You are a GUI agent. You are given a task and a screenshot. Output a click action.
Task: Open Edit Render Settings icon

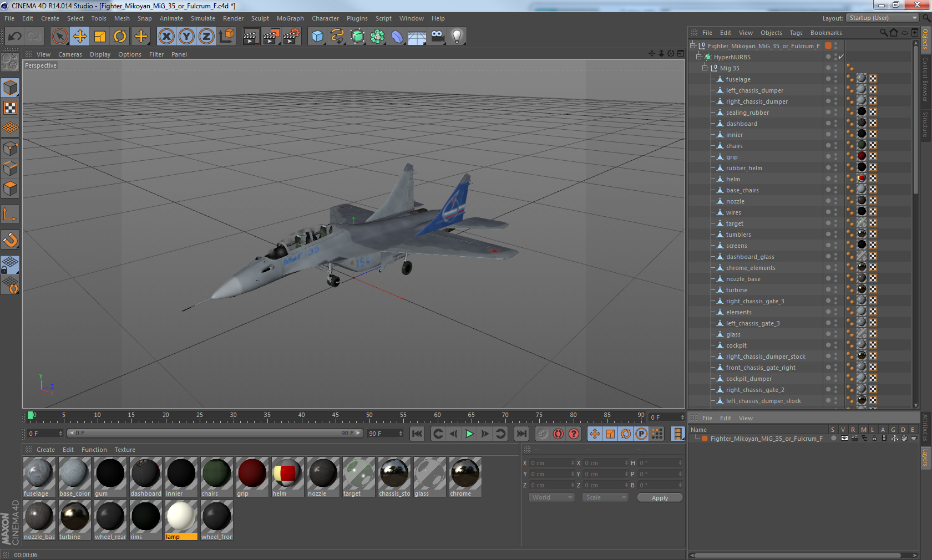pos(292,37)
